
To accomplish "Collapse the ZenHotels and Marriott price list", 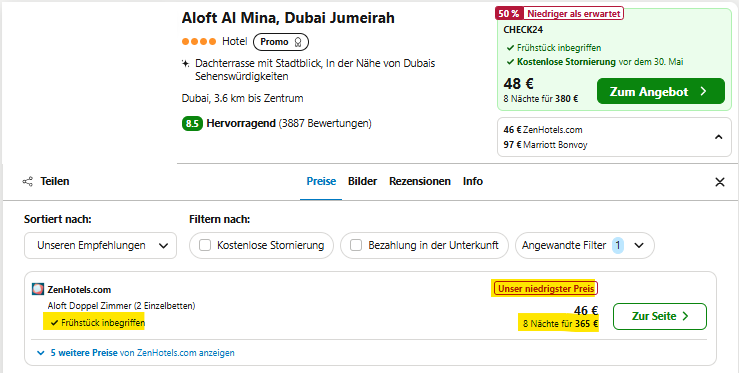I will tap(718, 137).
